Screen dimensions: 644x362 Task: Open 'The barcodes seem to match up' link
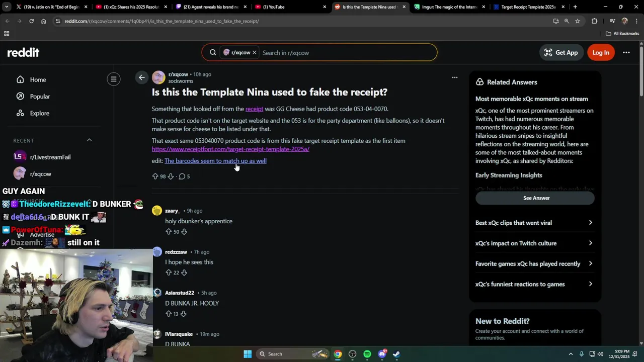[x=215, y=161]
